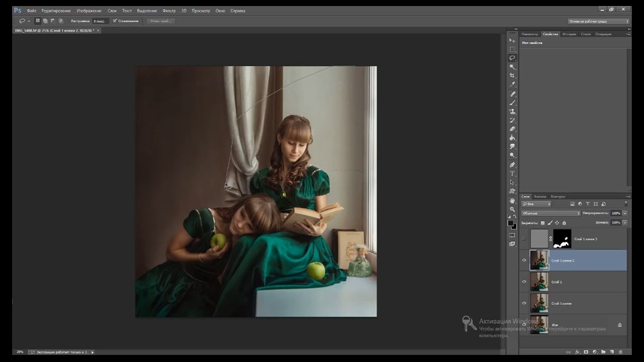Select the Paint Bucket tool
The height and width of the screenshot is (362, 644).
[x=512, y=138]
